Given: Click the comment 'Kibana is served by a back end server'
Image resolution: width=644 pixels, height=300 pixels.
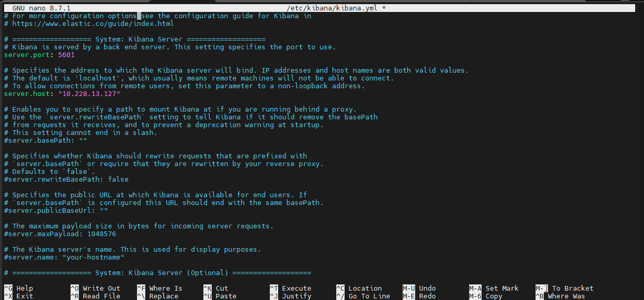Looking at the screenshot, I should click(170, 47).
